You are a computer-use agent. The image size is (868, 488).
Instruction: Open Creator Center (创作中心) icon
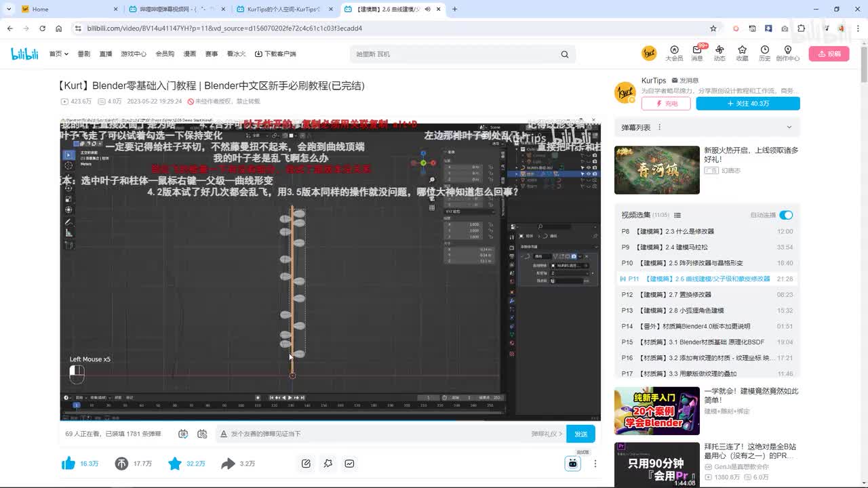(x=787, y=53)
